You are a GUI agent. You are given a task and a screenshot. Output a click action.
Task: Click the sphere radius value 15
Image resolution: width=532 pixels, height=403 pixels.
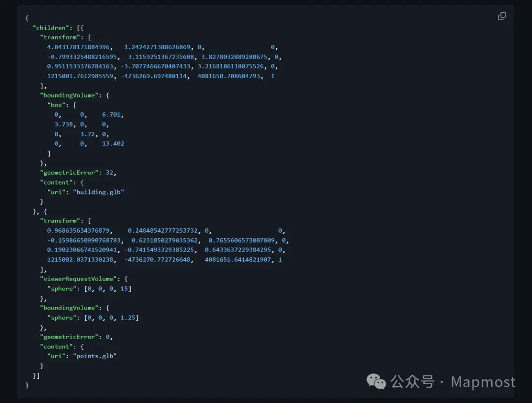pos(124,289)
